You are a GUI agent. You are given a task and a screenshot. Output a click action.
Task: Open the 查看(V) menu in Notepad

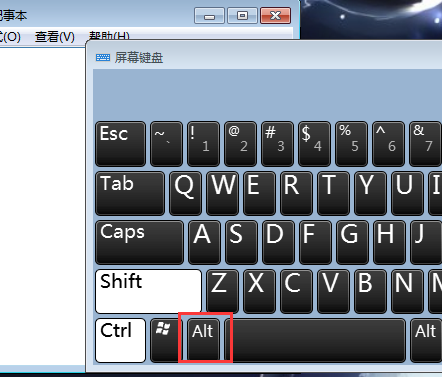[55, 36]
